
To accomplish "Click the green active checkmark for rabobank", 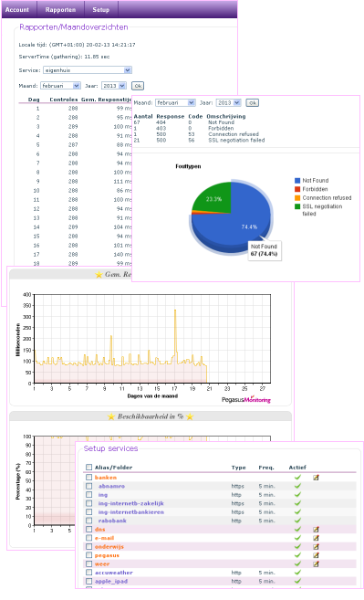I will (297, 521).
